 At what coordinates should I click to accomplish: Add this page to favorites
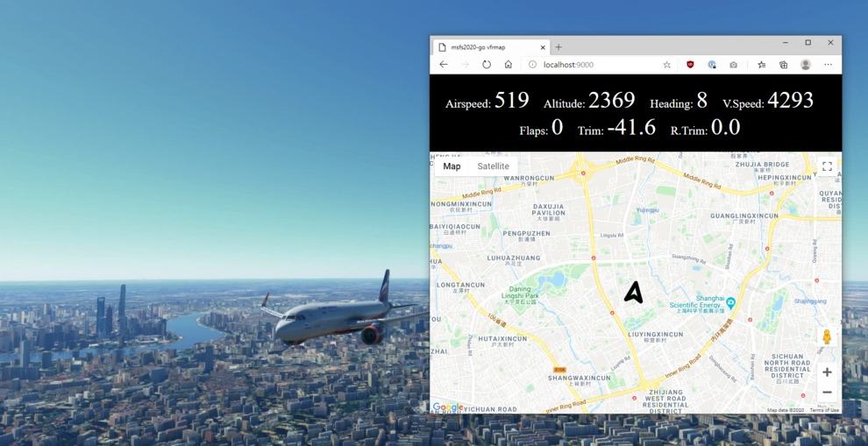[x=667, y=65]
